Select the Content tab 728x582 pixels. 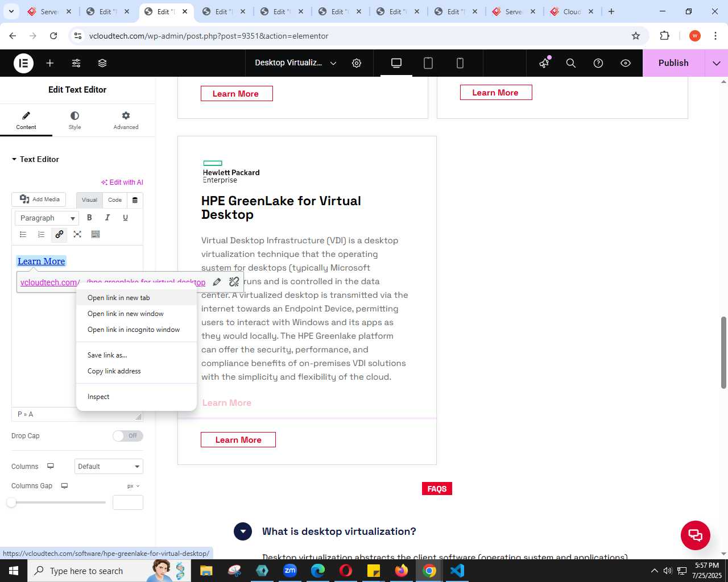point(26,120)
